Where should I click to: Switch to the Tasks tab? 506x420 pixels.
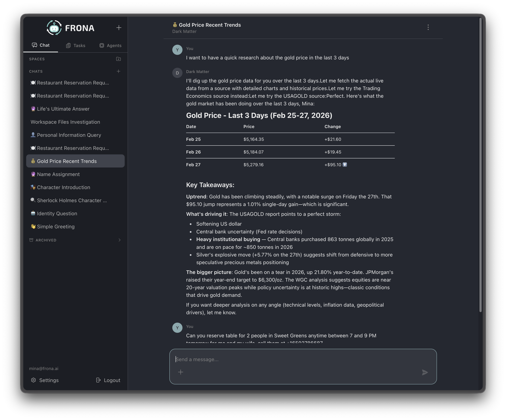76,45
